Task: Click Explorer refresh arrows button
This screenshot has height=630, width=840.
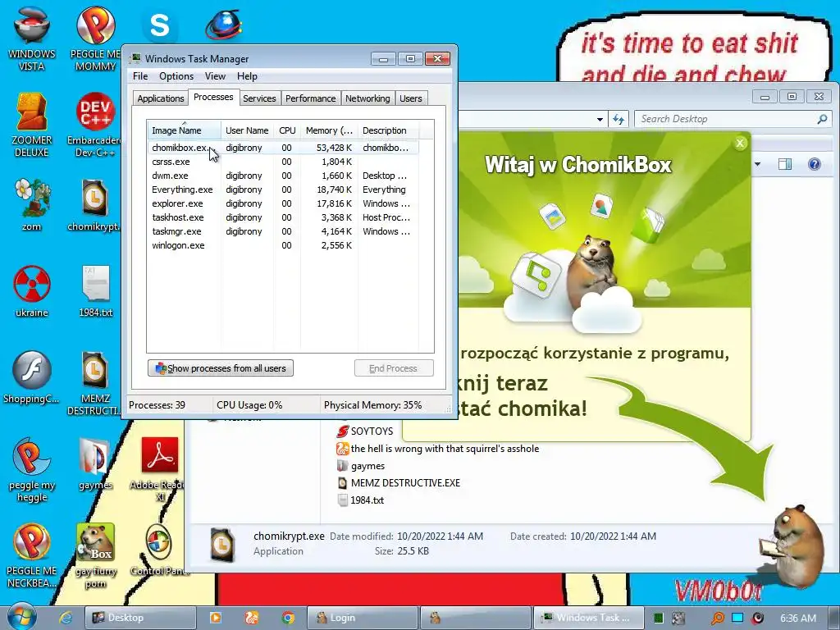Action: (619, 119)
